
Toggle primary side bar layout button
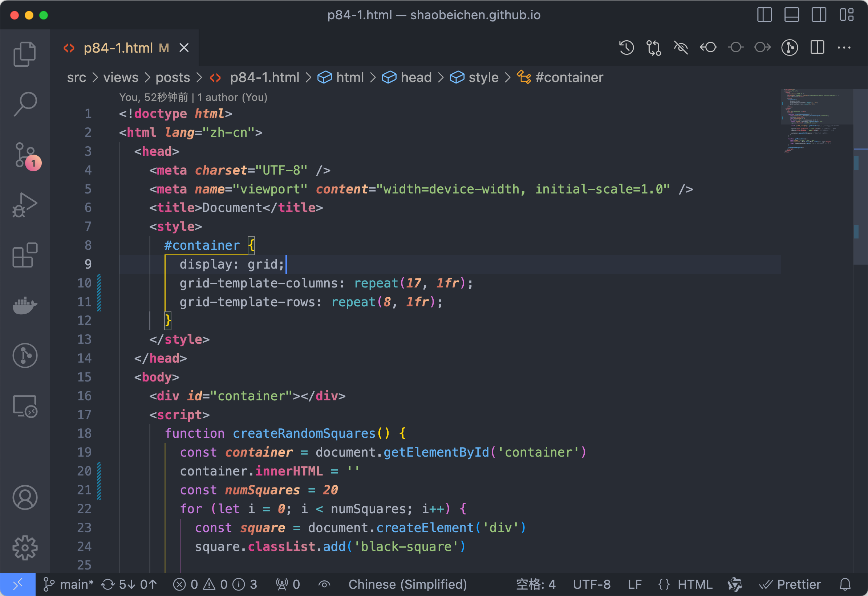(x=764, y=15)
